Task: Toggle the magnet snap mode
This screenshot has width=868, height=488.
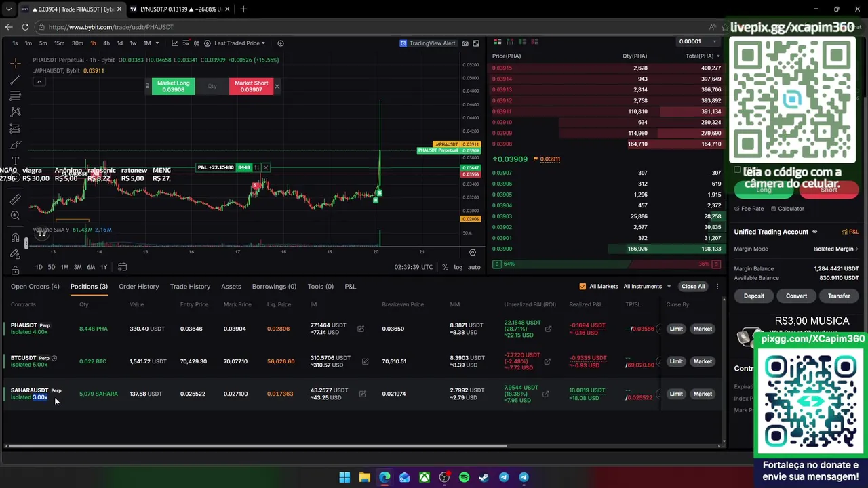Action: click(15, 238)
